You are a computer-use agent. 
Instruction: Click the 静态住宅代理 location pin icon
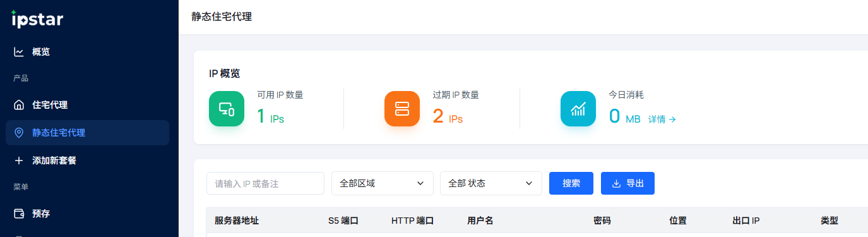click(x=19, y=133)
